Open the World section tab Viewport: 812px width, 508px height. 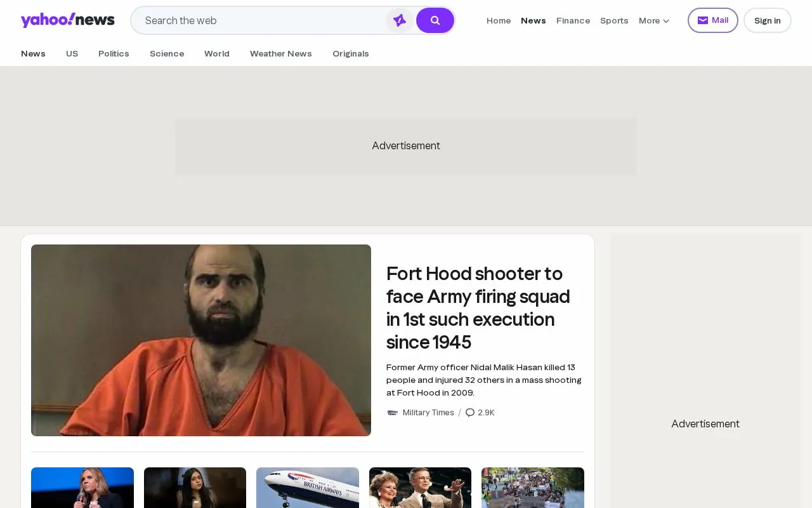217,53
